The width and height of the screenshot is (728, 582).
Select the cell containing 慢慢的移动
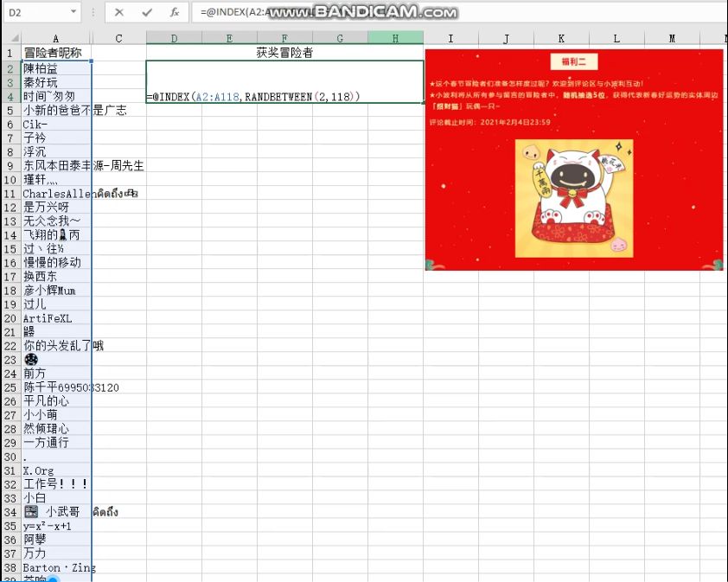[55, 262]
